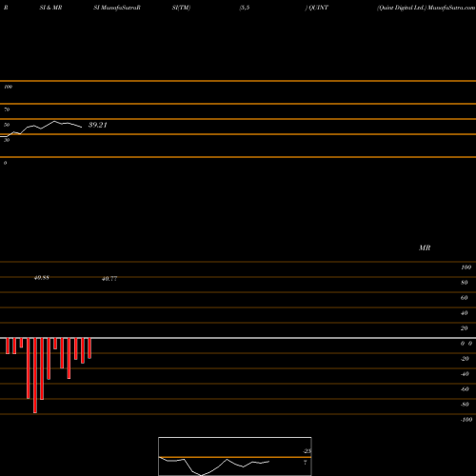Click the first red bar on left

[8, 346]
